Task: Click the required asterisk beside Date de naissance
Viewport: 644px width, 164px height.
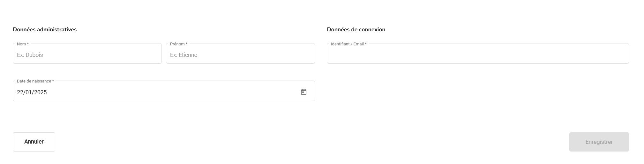Action: point(53,81)
